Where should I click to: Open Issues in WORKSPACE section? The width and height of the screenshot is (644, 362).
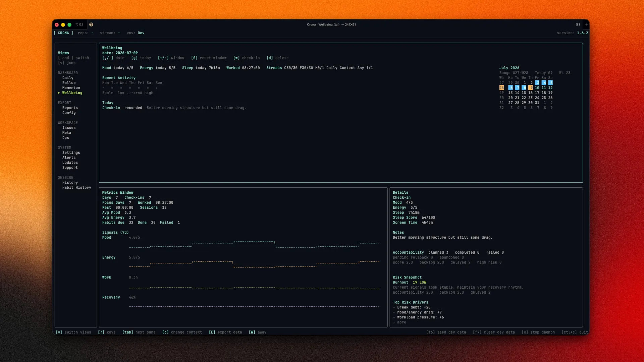69,128
